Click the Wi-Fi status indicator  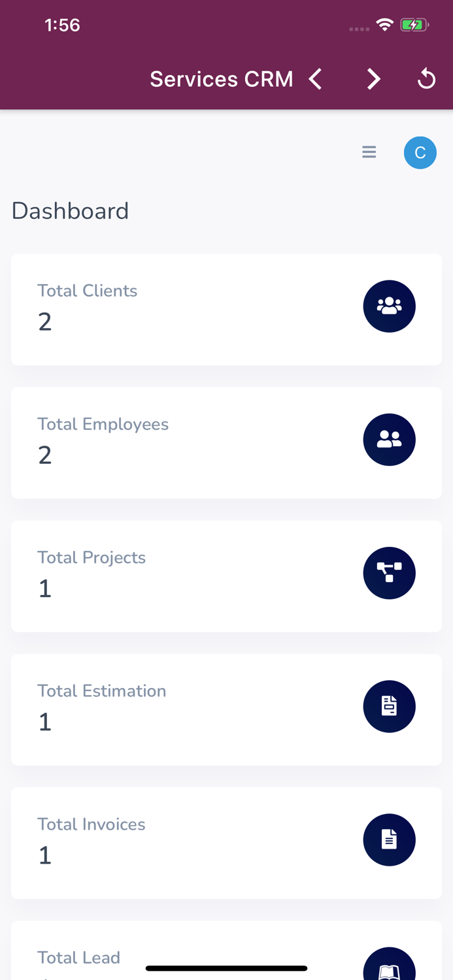[x=384, y=24]
